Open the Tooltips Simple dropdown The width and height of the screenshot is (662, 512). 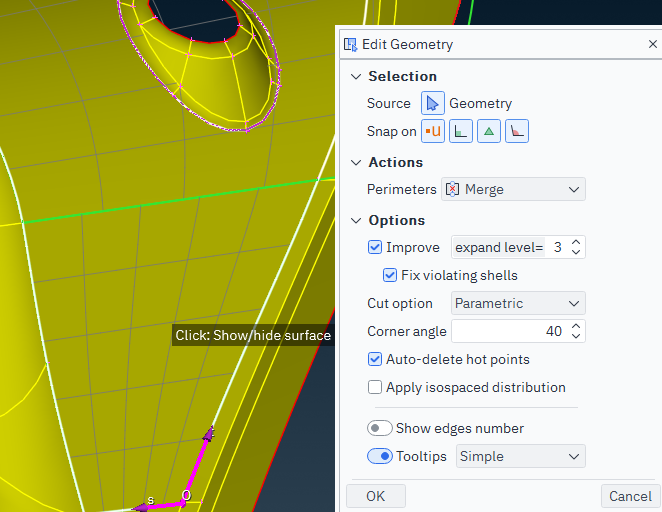coord(519,456)
